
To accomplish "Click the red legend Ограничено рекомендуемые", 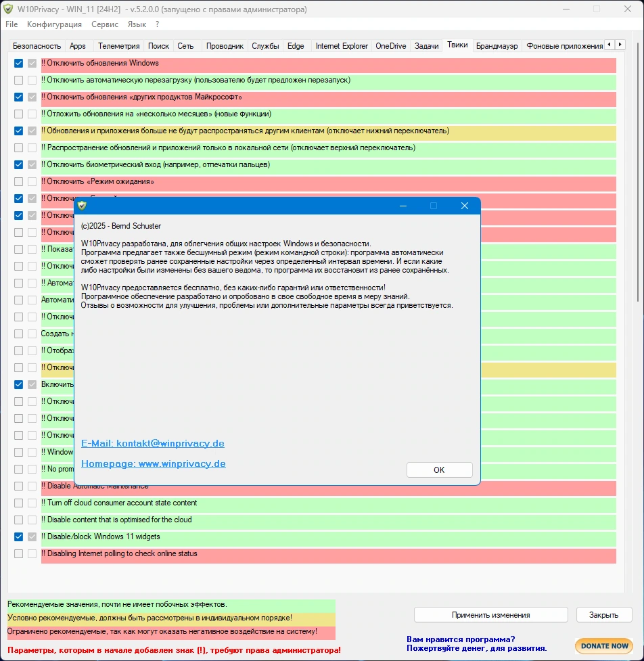I will coord(171,631).
